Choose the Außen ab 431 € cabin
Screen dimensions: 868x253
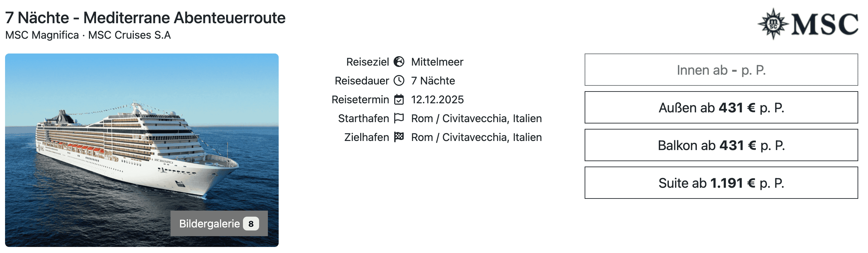721,108
